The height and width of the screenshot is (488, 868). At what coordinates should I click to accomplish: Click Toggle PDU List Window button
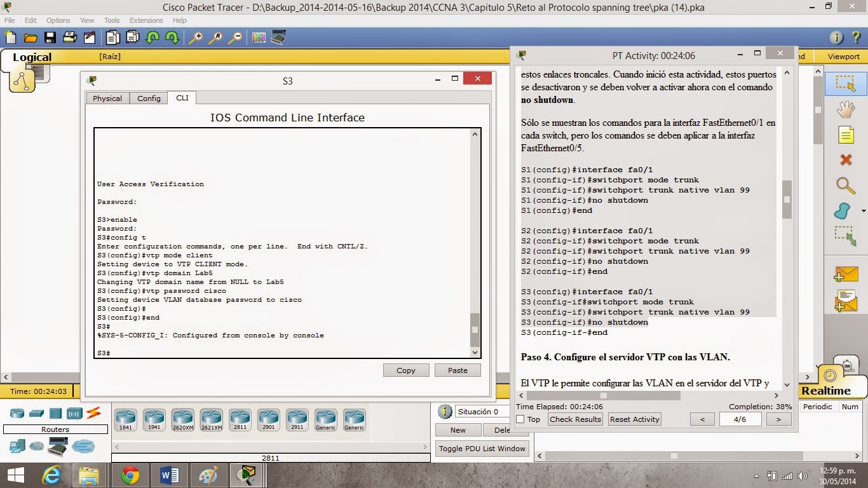pyautogui.click(x=482, y=449)
